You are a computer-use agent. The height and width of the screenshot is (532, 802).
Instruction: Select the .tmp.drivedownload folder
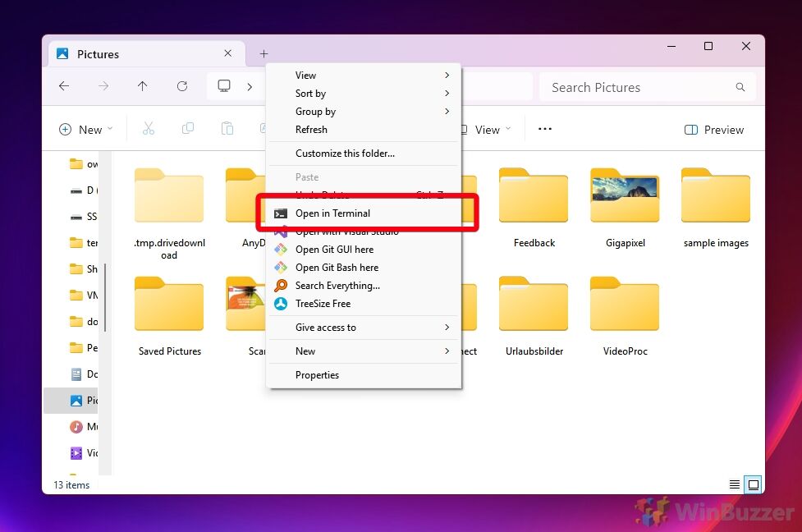(x=169, y=214)
